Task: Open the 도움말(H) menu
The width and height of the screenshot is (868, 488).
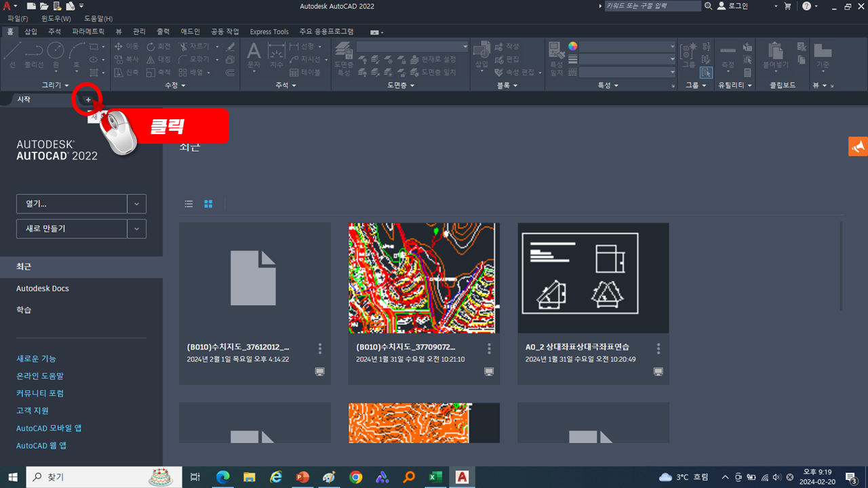Action: coord(98,19)
